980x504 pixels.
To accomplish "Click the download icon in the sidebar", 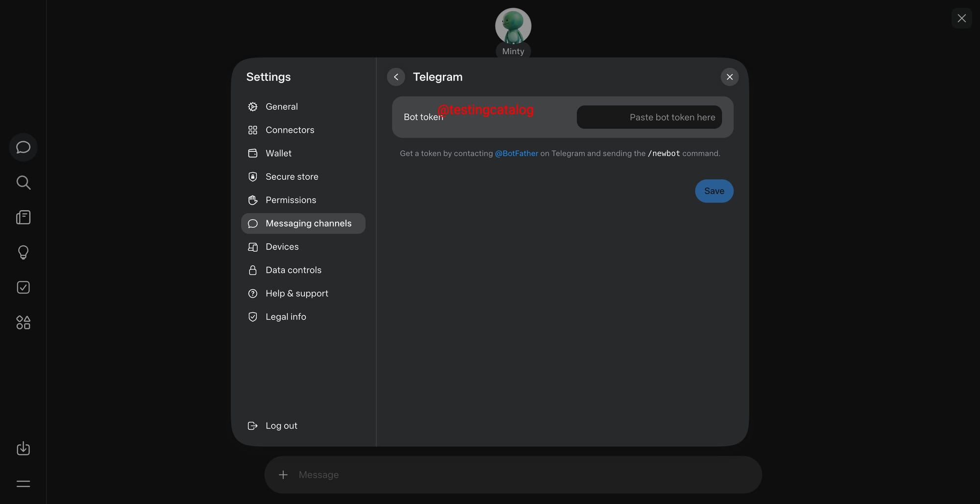I will (x=23, y=448).
